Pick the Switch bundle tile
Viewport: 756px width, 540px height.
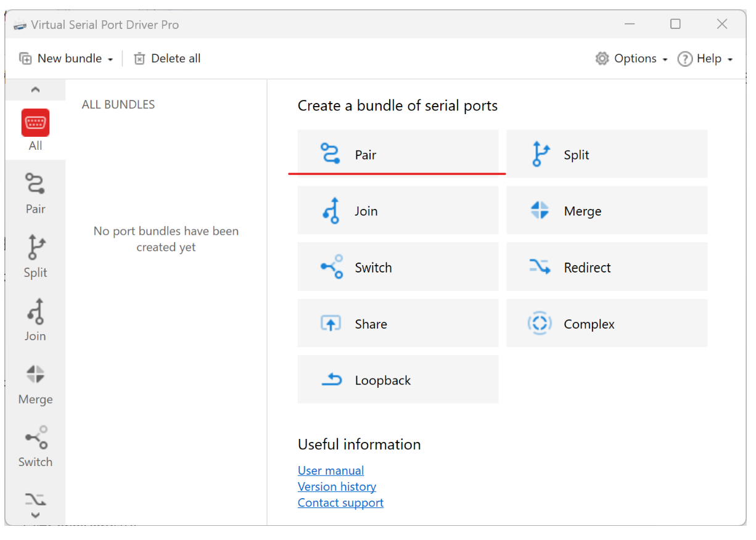pos(398,268)
